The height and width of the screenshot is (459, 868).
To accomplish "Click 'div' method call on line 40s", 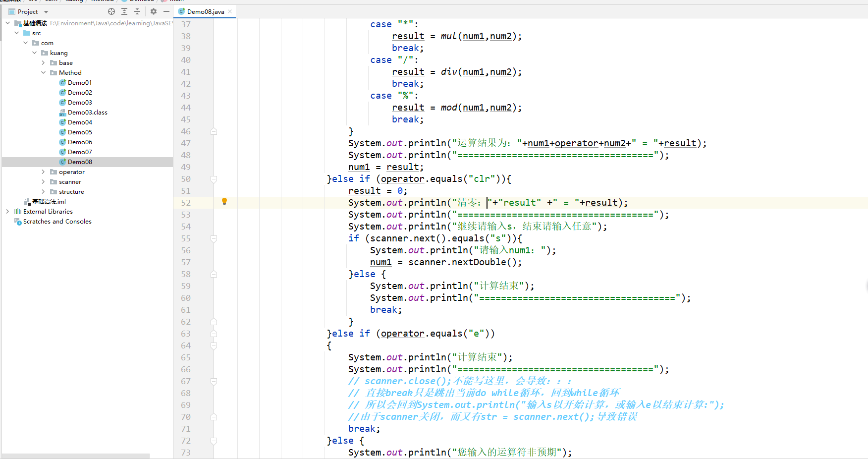I will click(x=448, y=72).
